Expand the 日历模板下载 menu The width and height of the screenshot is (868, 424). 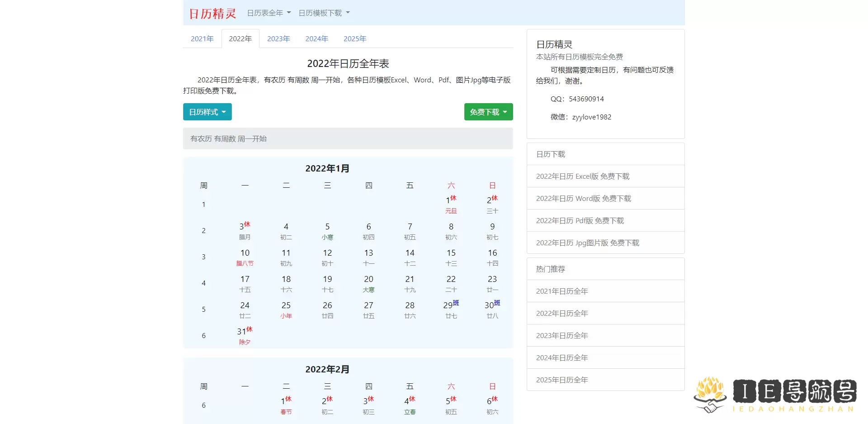pyautogui.click(x=324, y=13)
